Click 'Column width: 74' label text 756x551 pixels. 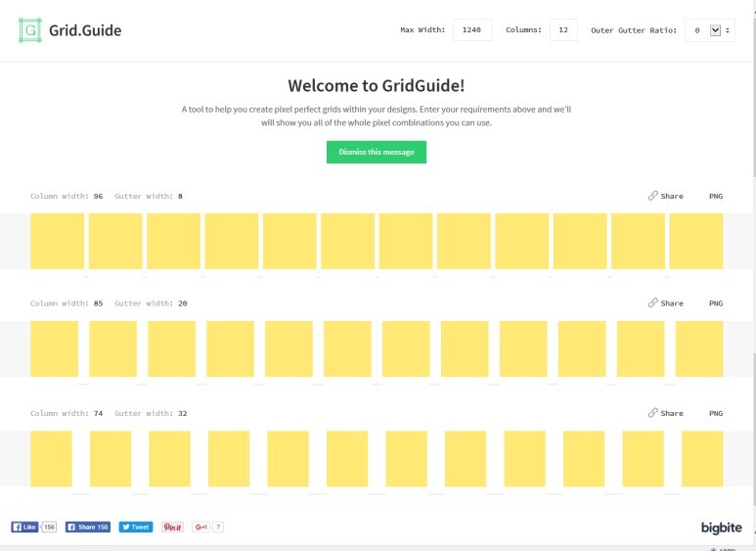click(x=67, y=413)
